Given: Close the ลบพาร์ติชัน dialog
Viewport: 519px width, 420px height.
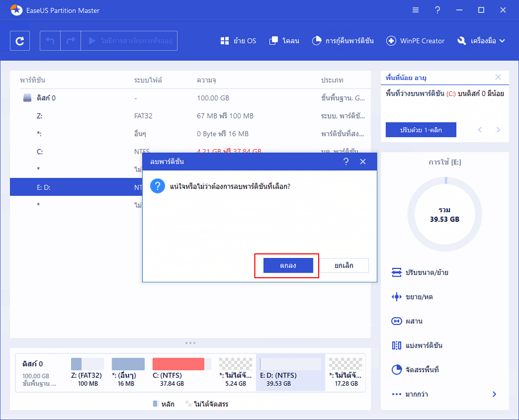Looking at the screenshot, I should (x=363, y=161).
